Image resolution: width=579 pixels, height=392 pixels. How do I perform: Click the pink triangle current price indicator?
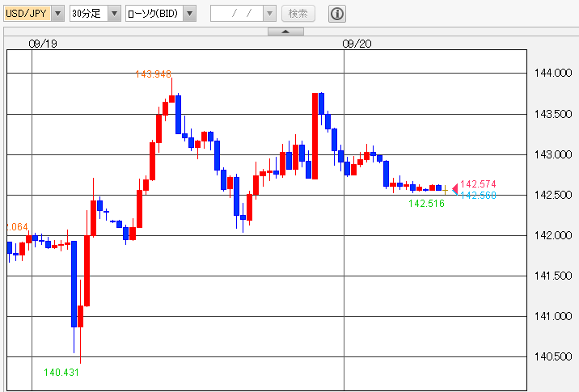point(455,188)
